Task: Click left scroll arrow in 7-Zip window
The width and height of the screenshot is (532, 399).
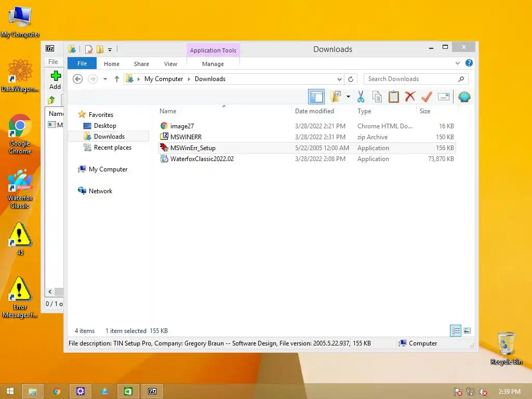Action: pyautogui.click(x=50, y=292)
